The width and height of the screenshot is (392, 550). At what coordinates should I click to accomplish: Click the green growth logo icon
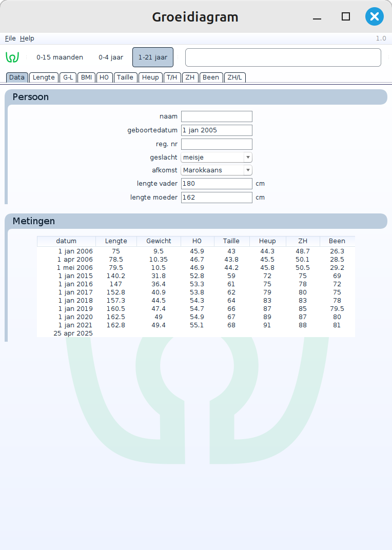(x=12, y=57)
